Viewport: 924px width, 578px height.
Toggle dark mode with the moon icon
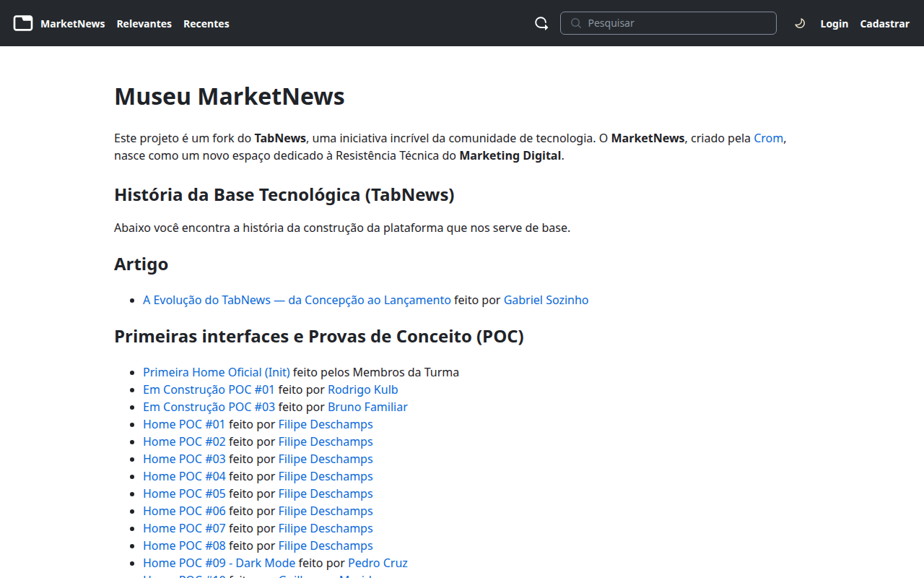coord(800,23)
